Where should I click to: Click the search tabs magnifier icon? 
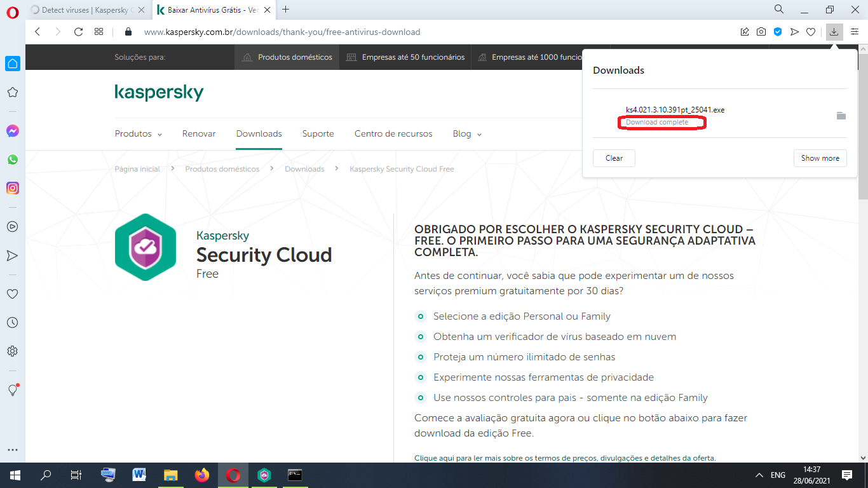pyautogui.click(x=778, y=10)
